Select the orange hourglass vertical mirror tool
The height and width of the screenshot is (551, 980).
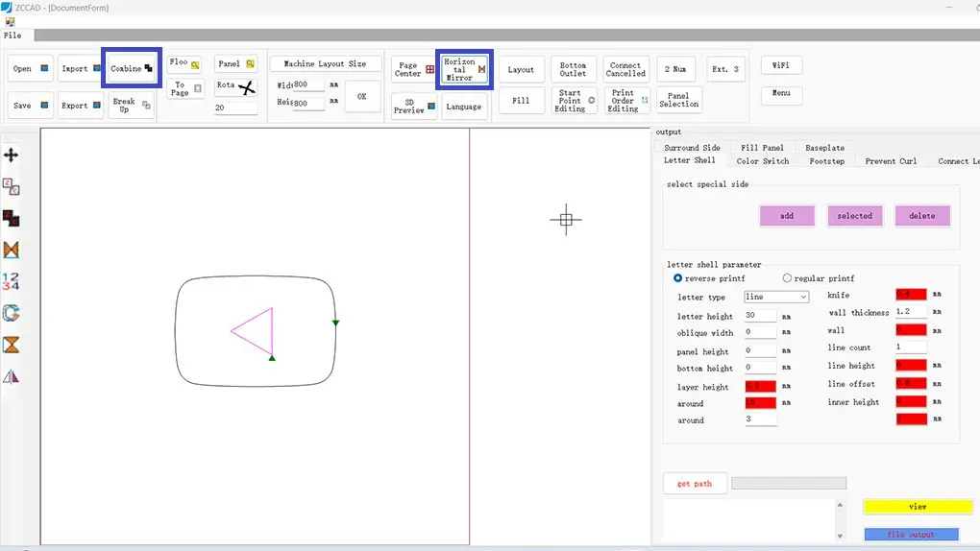[12, 345]
